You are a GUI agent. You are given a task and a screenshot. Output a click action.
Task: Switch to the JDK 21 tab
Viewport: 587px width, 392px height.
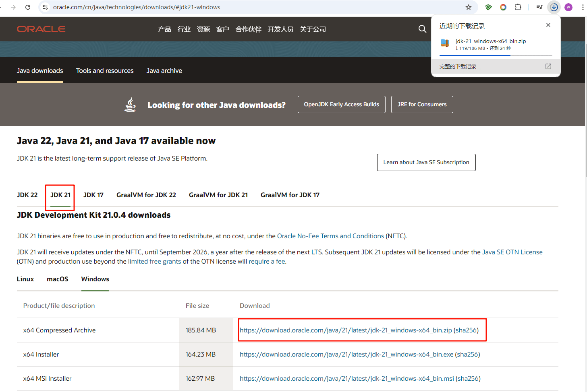[60, 195]
